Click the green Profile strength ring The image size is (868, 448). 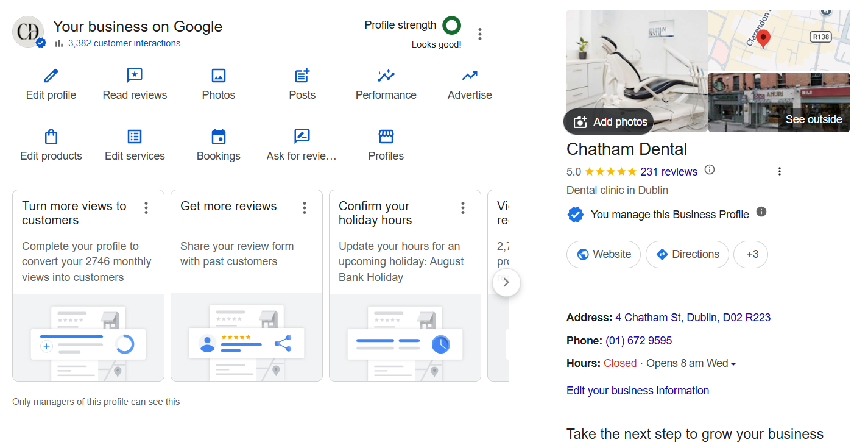pyautogui.click(x=451, y=26)
